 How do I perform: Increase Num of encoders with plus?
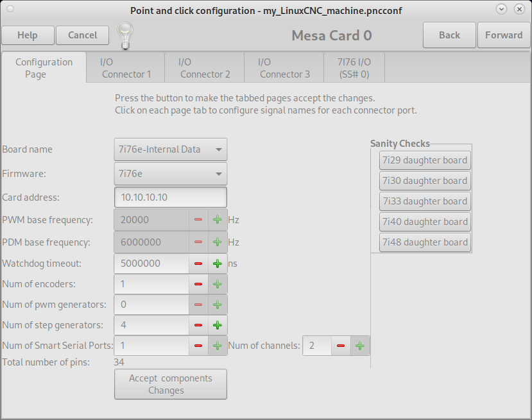pos(218,284)
